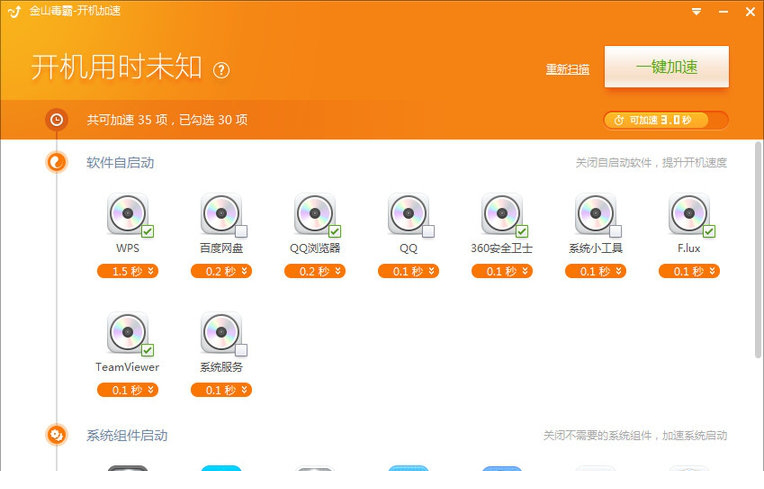Click the 软件自启动 section heading
The width and height of the screenshot is (764, 489).
point(120,163)
